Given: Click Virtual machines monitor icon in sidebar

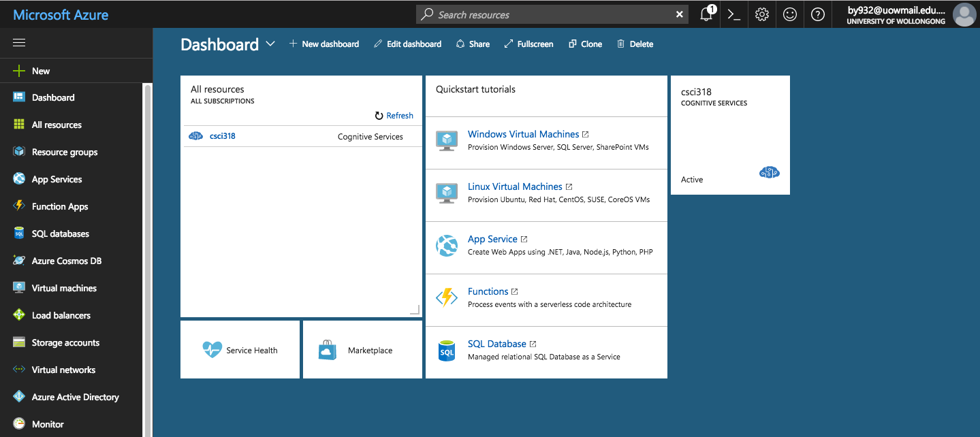Looking at the screenshot, I should tap(19, 288).
